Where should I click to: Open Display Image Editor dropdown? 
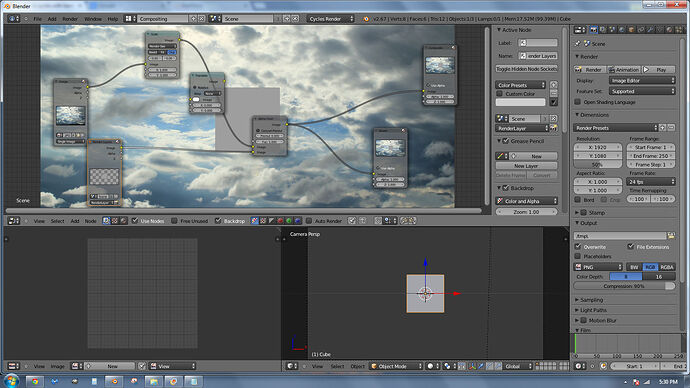642,81
